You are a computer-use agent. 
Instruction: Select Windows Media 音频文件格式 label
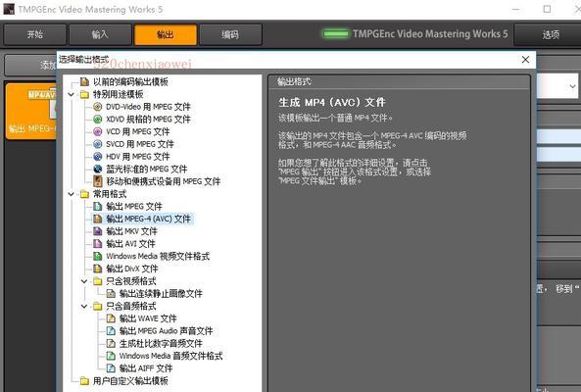(170, 356)
